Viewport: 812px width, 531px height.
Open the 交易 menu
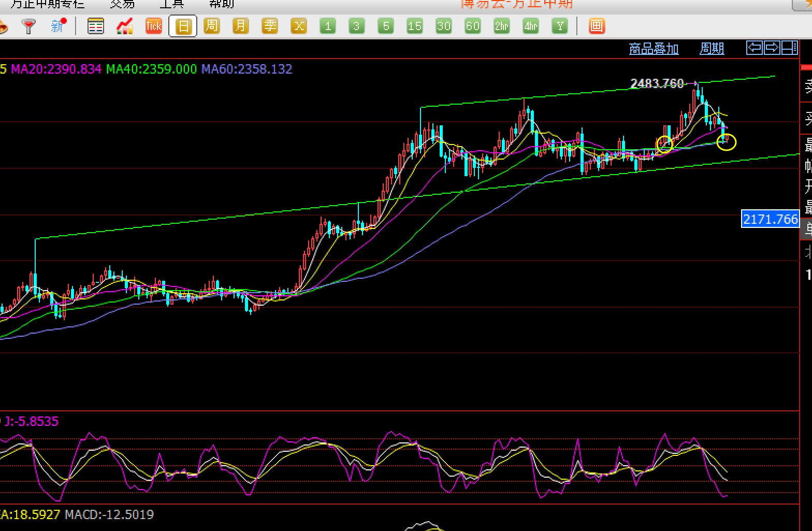click(122, 4)
